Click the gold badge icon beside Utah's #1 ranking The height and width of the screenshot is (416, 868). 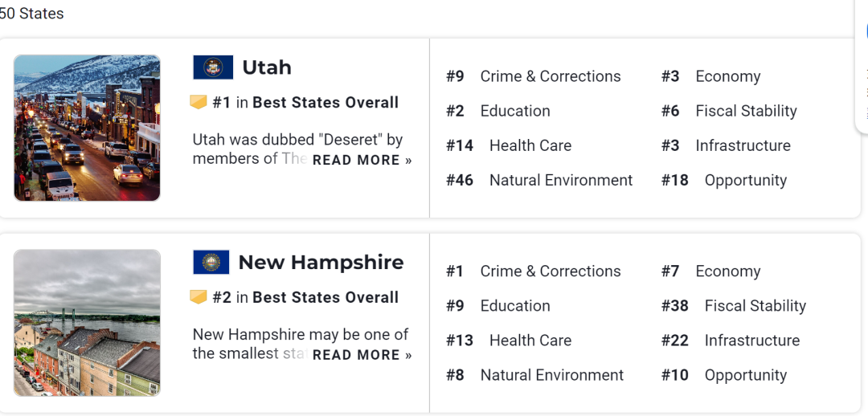(x=199, y=102)
